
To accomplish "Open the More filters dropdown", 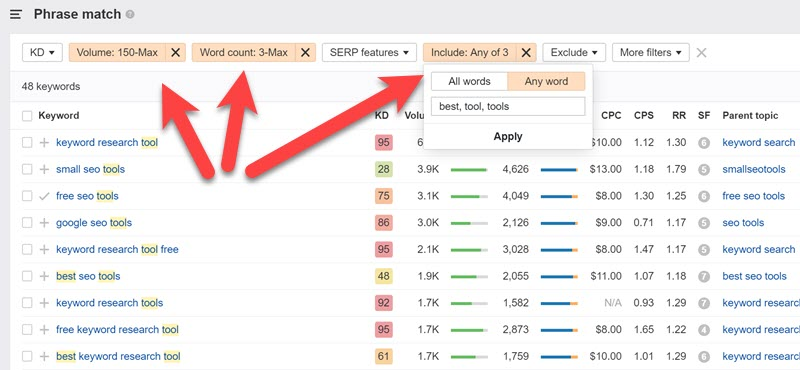I will [651, 53].
